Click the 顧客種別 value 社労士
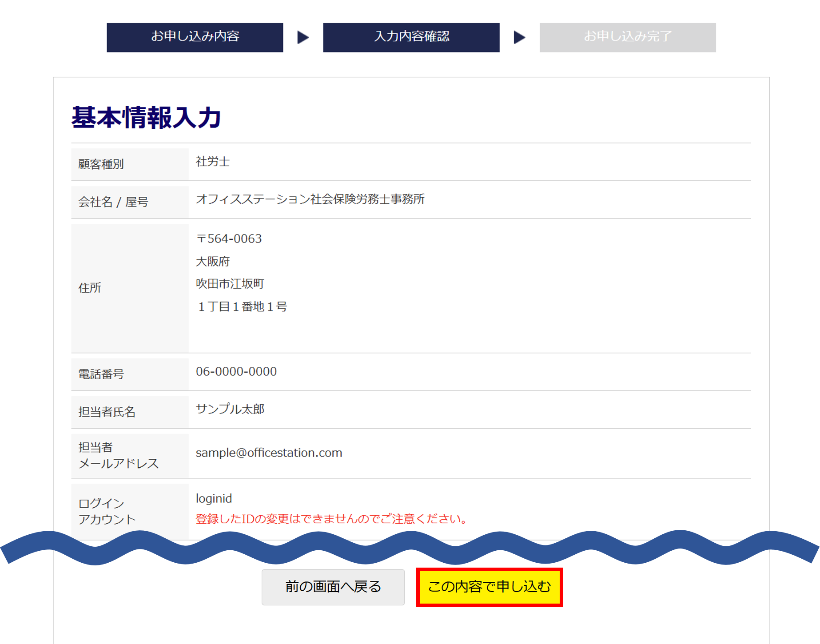 [213, 162]
